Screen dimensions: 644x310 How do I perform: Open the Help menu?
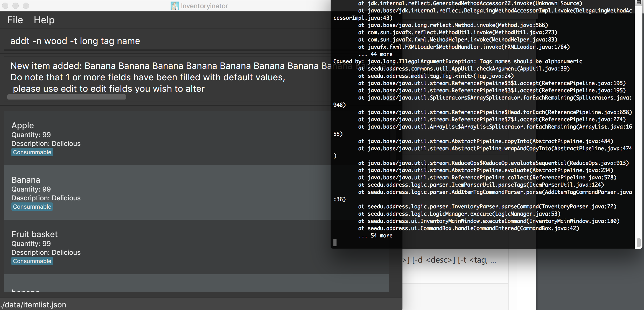tap(44, 20)
